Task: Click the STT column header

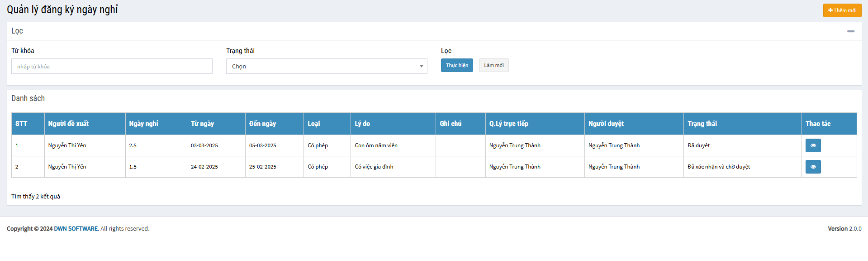Action: click(21, 124)
